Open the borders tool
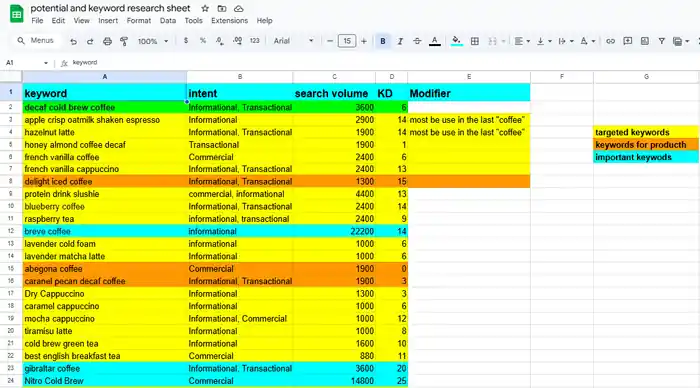700x388 pixels. [x=475, y=41]
